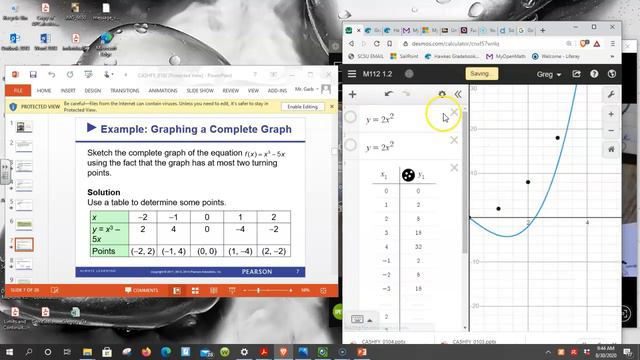The width and height of the screenshot is (640, 360).
Task: Start presentation from beginning in quick access toolbar
Action: coord(88,75)
